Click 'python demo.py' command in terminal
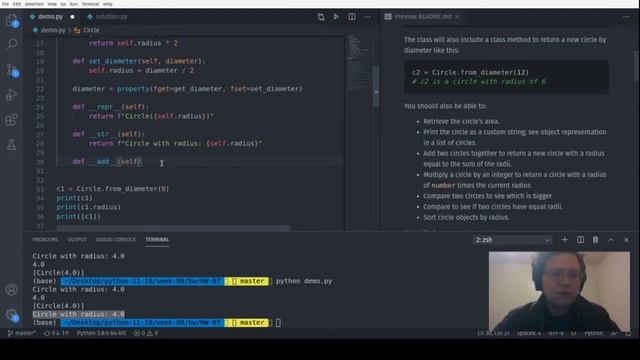 [x=304, y=281]
